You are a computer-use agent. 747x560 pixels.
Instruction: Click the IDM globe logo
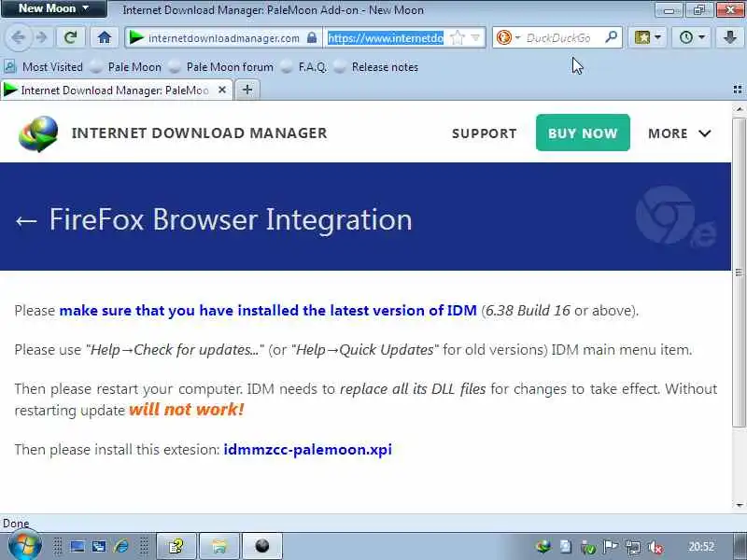click(38, 133)
